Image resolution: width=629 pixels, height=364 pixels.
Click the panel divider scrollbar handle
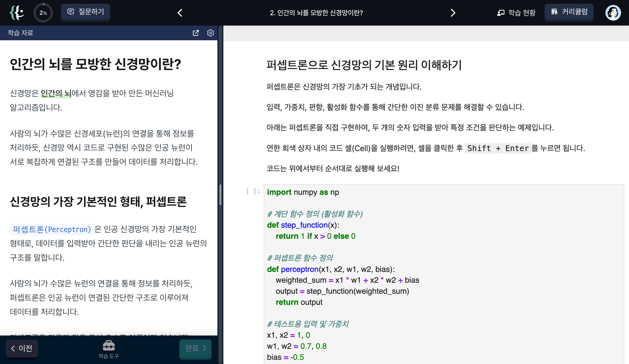click(x=220, y=195)
